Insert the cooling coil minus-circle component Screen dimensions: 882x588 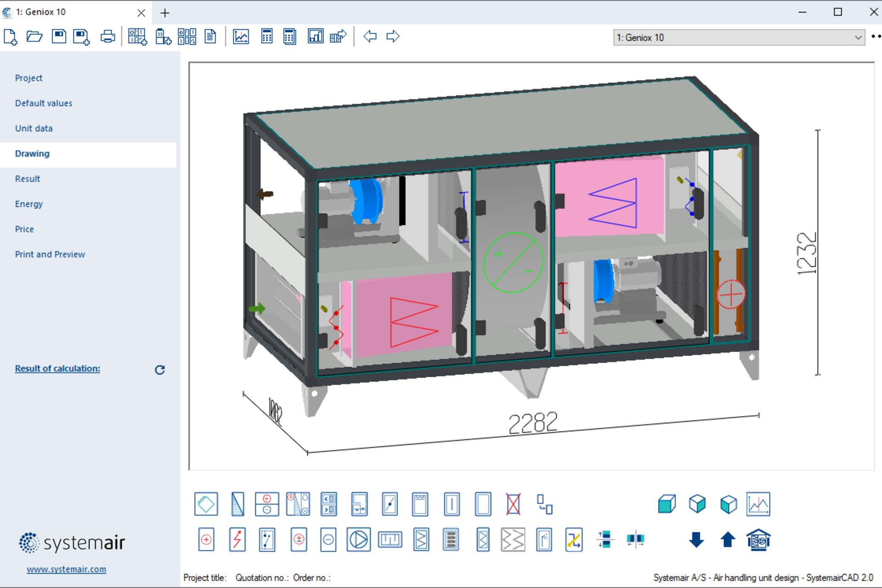tap(328, 539)
